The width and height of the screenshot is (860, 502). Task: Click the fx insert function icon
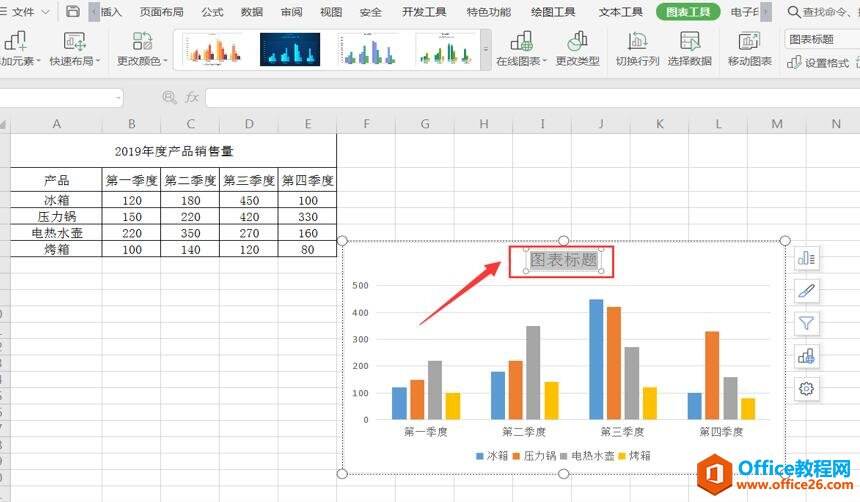tap(191, 98)
